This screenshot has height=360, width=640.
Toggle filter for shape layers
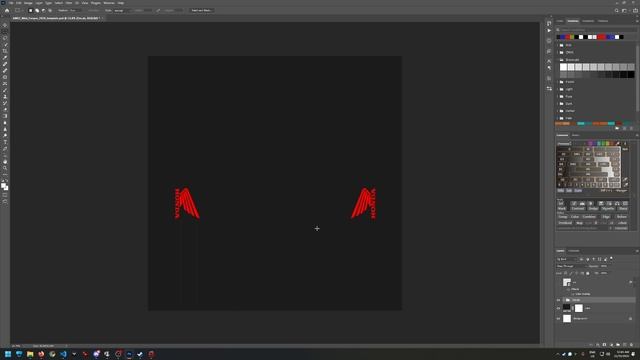[x=600, y=259]
